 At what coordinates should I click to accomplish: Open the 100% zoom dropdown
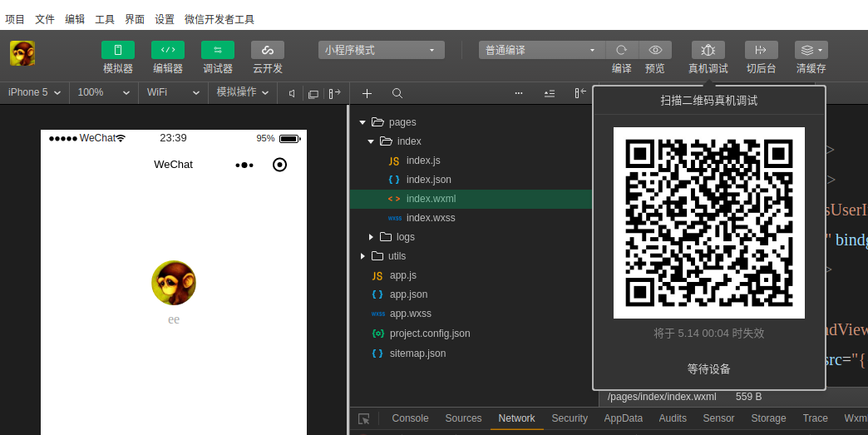click(x=104, y=92)
